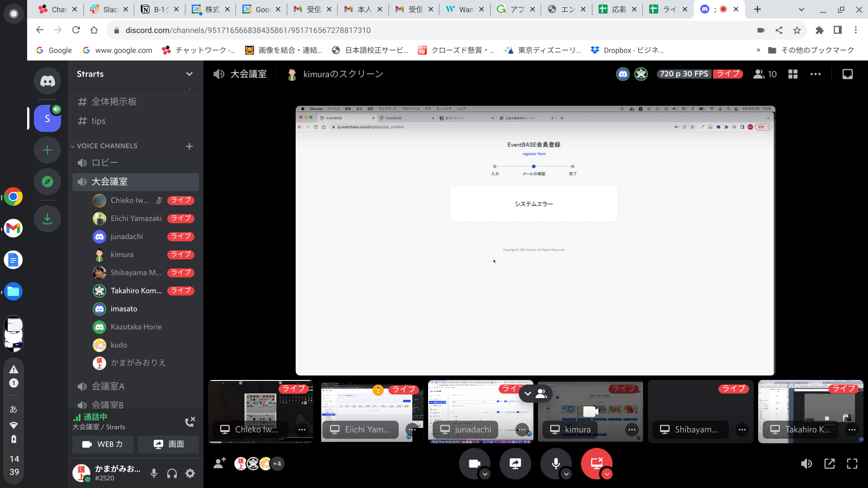Switch to grid view layout
This screenshot has height=488, width=868.
point(793,74)
